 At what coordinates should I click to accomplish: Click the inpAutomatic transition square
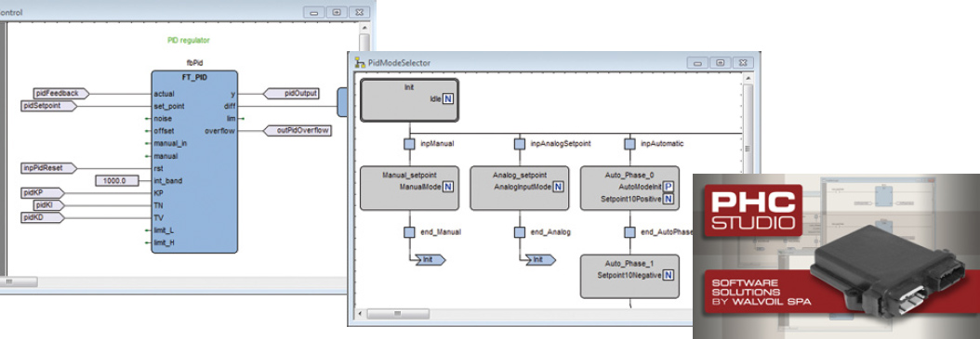click(x=630, y=144)
